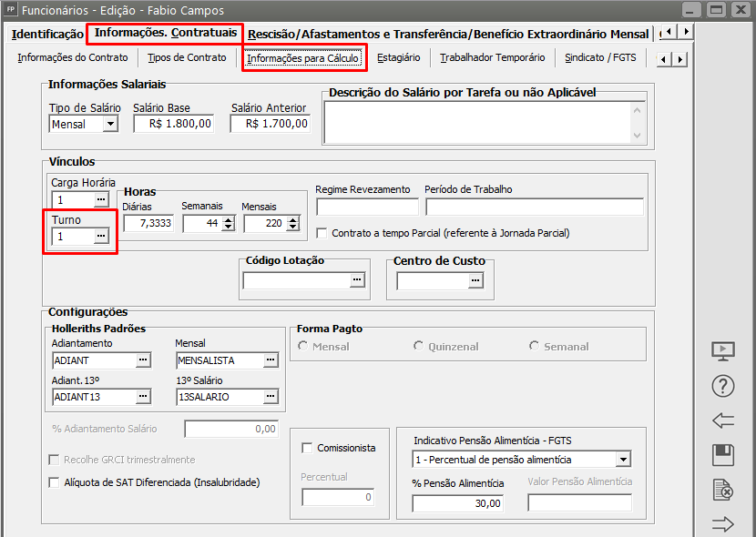Browse the Código Lotação lookup button
Screen dimensions: 756x537
(x=356, y=281)
